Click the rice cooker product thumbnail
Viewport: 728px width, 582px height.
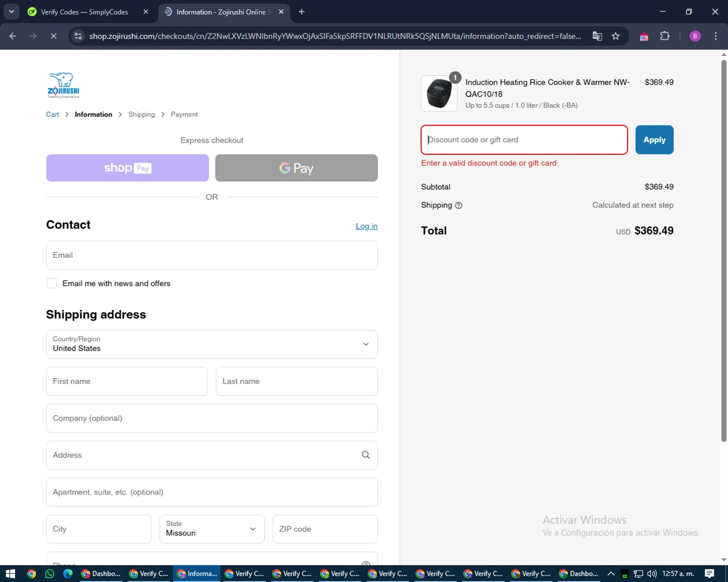(439, 94)
